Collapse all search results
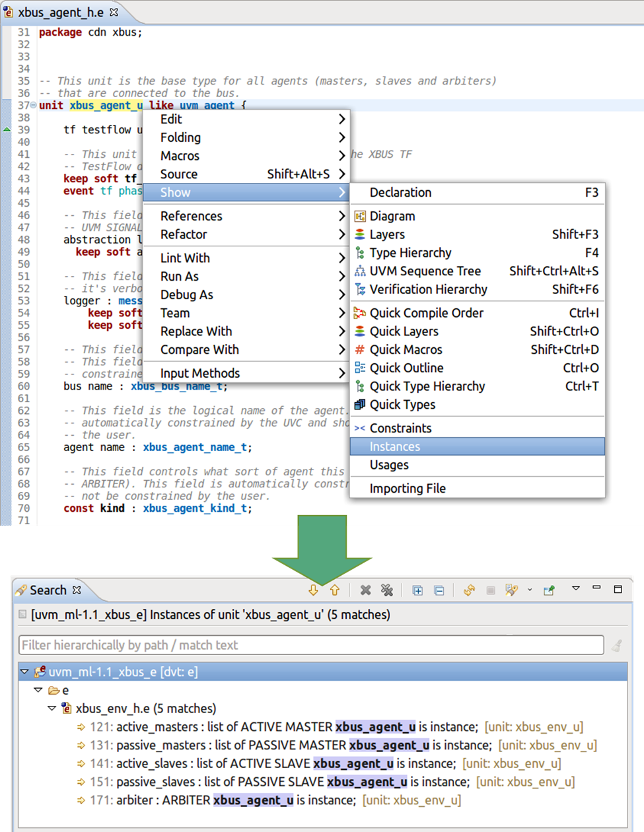Screen dimensions: 644x832 click(x=439, y=590)
